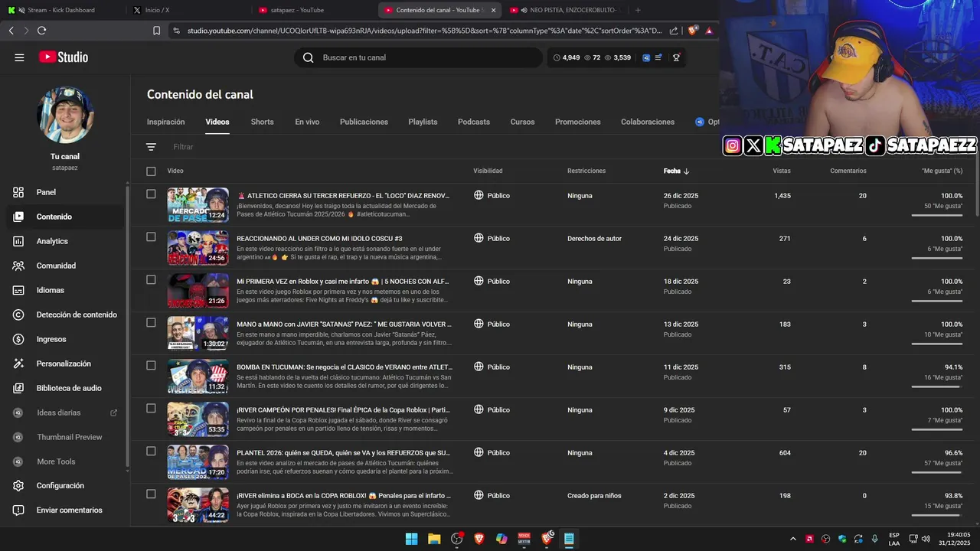Bookmark this page using bookmark icon
This screenshot has height=551, width=980.
(157, 31)
